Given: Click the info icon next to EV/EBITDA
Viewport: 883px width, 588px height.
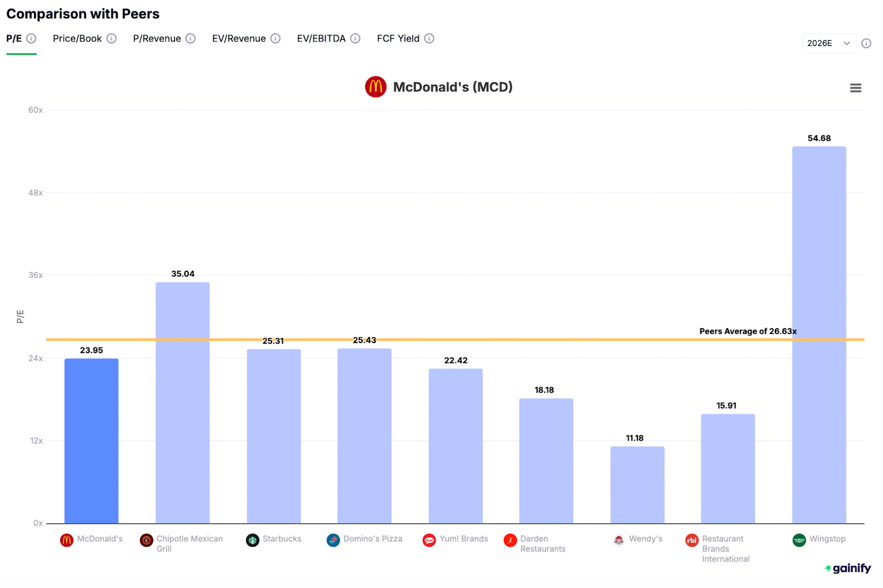Looking at the screenshot, I should tap(355, 39).
